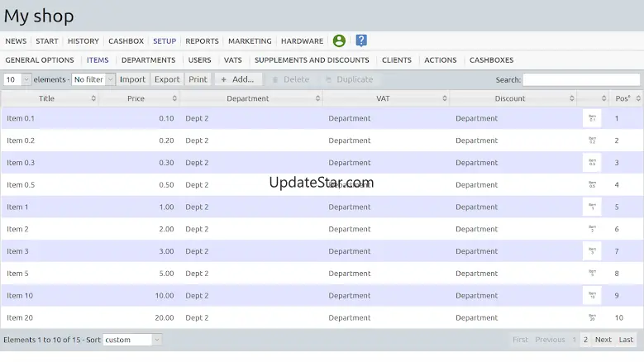The height and width of the screenshot is (362, 644).
Task: Click the image thumbnail for Item 0.1
Action: click(592, 118)
